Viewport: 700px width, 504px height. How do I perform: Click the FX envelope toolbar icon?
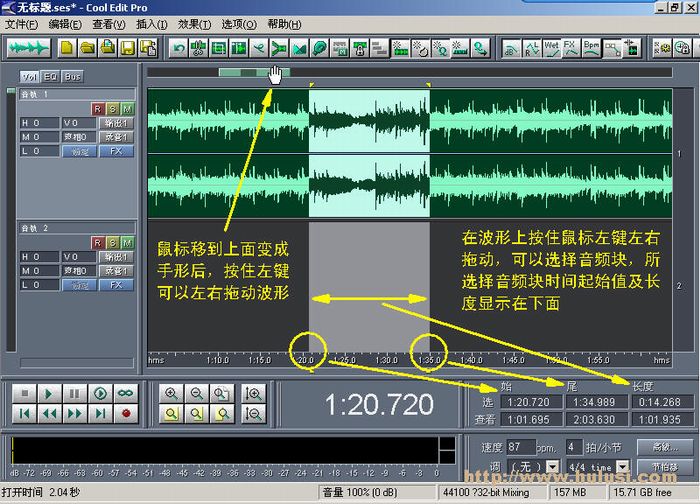(570, 48)
